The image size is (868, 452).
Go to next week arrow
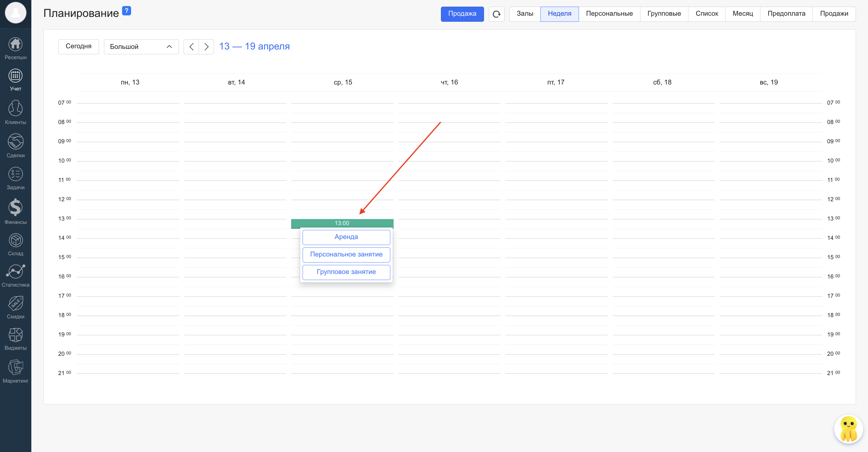[x=206, y=46]
